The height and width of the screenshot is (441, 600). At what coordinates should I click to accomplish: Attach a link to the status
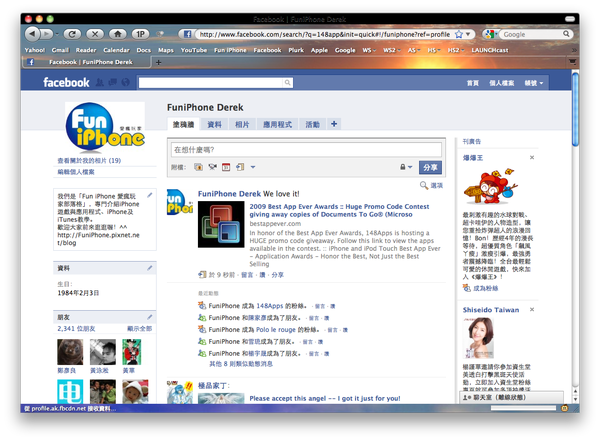240,167
